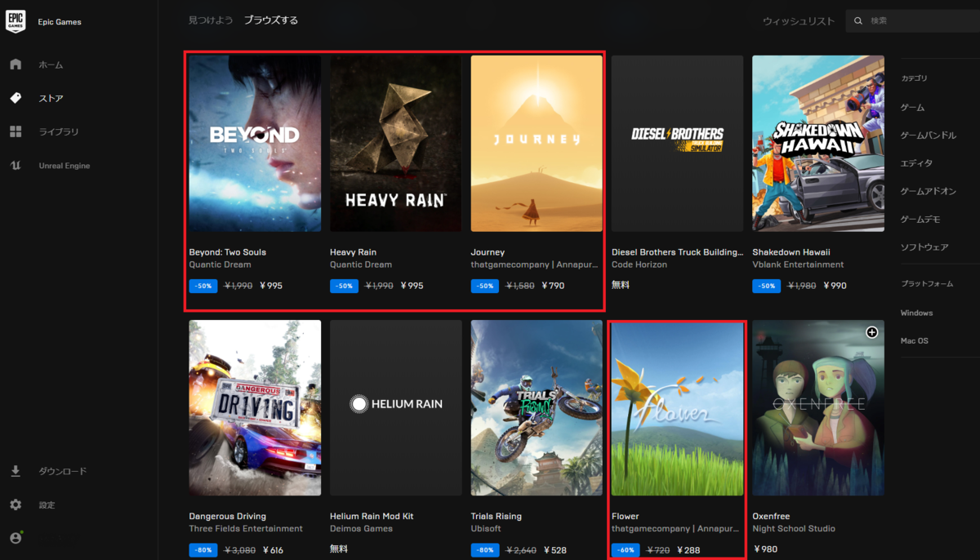Open ダウンロード in the sidebar
This screenshot has width=980, height=560.
click(63, 471)
